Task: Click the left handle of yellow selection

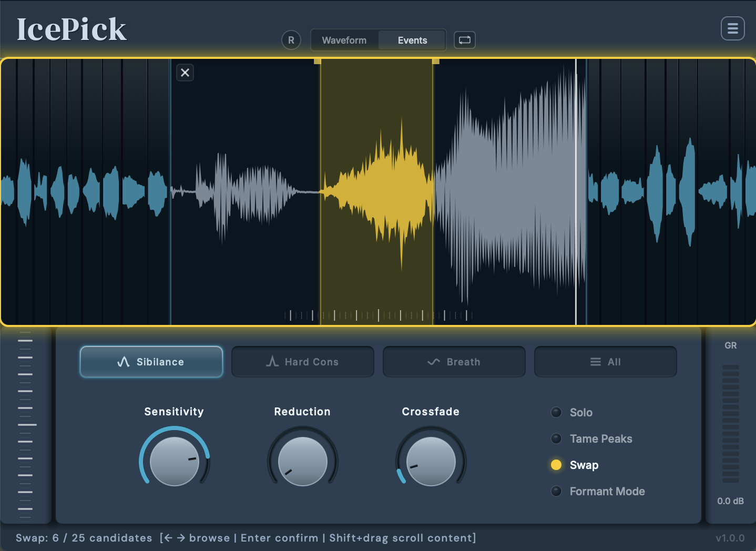Action: [318, 62]
